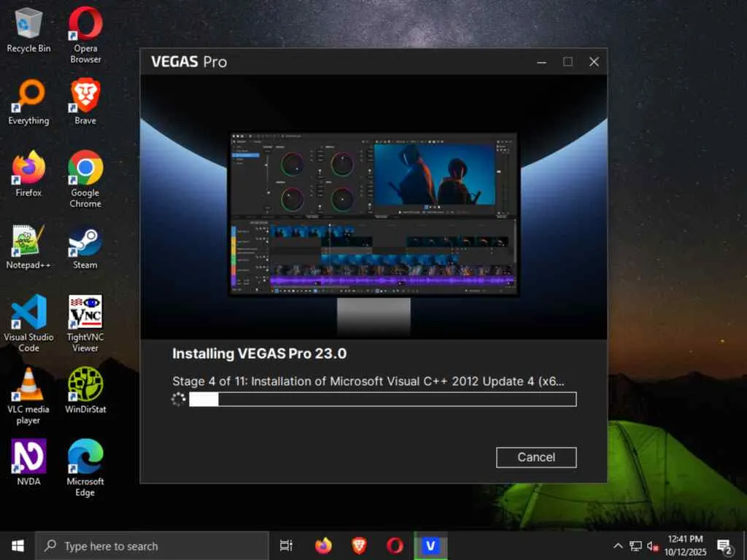Select the NVDA desktop shortcut
The height and width of the screenshot is (560, 747).
[28, 462]
